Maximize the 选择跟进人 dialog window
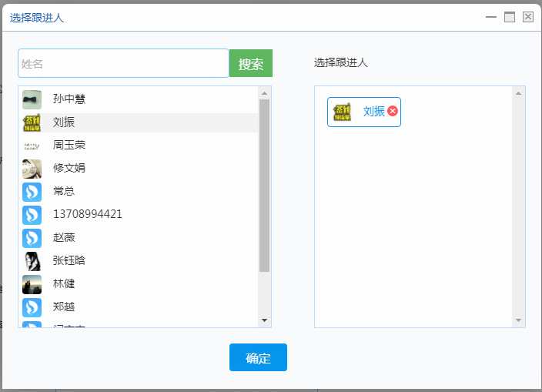 click(510, 17)
